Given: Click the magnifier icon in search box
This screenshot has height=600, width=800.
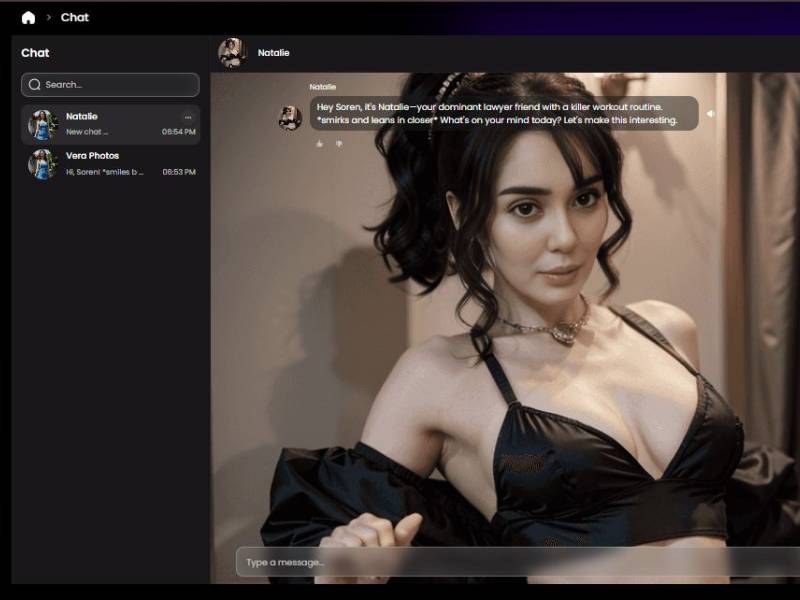Looking at the screenshot, I should tap(35, 85).
